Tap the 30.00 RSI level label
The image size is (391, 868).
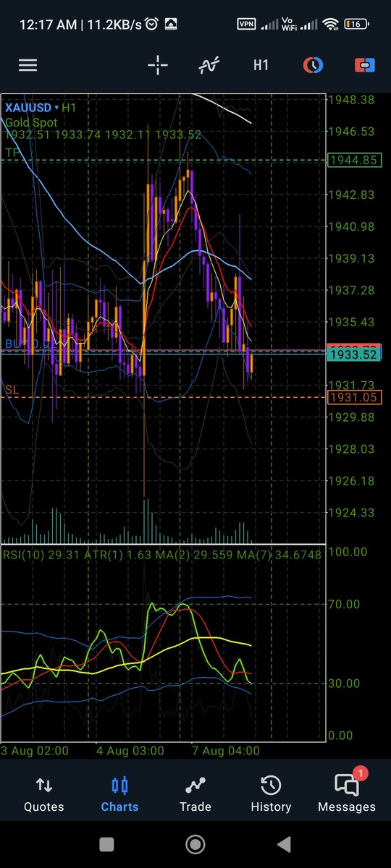tap(345, 683)
